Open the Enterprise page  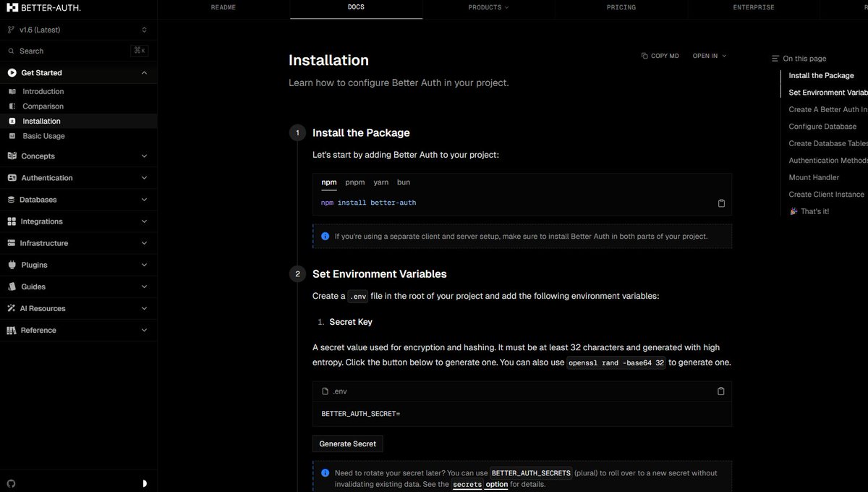[754, 7]
